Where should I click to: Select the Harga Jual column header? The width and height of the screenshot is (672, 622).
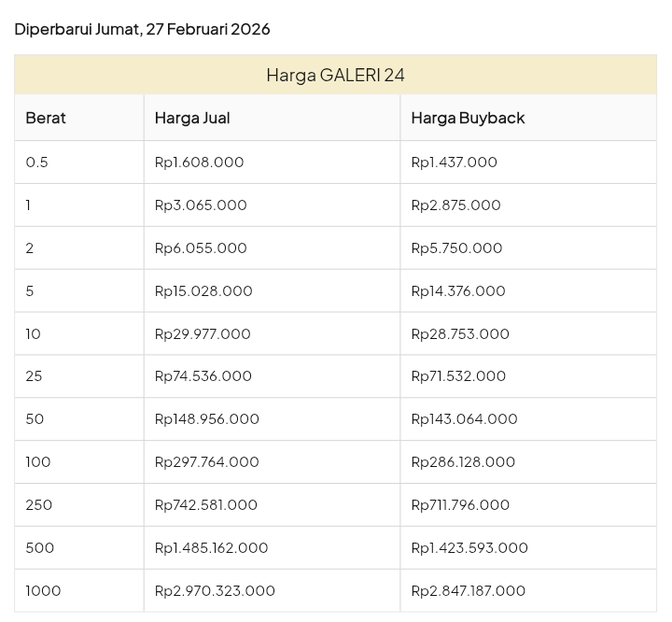tap(192, 118)
